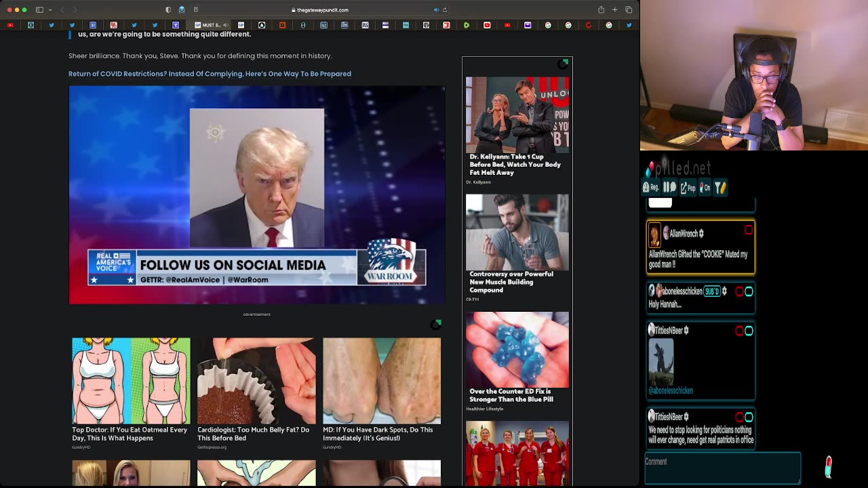Image resolution: width=868 pixels, height=488 pixels.
Task: Show the tab overview grid
Action: click(x=629, y=10)
